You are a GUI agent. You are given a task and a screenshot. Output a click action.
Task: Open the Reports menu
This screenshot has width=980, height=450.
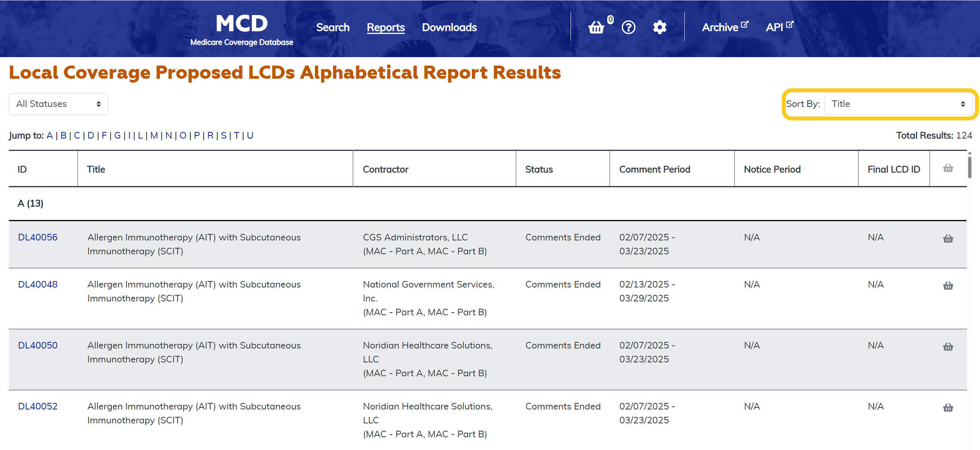point(386,27)
